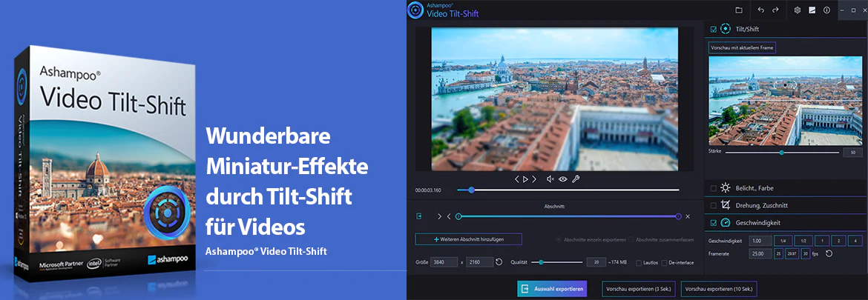Viewport: 868px width, 300px height.
Task: Open settings via the gear icon
Action: 798,10
